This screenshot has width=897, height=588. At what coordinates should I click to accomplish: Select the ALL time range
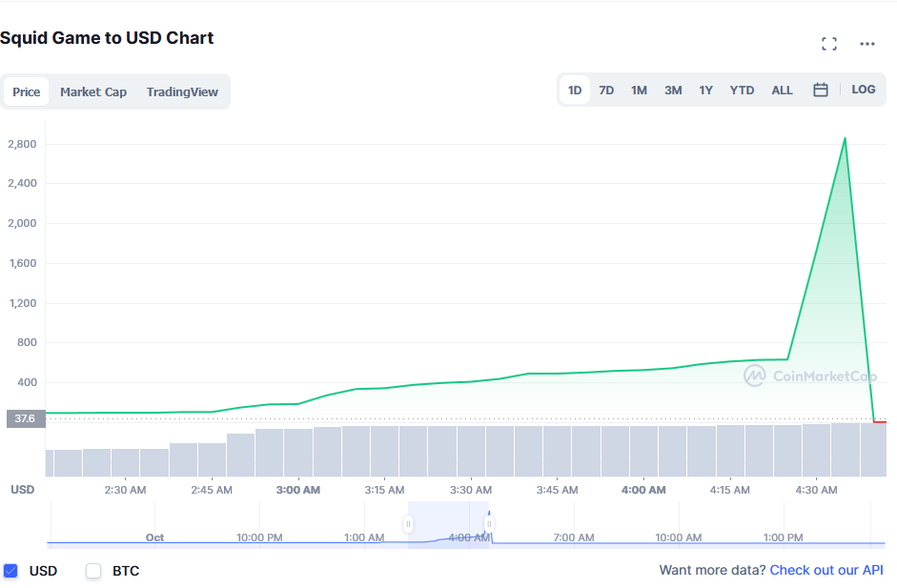[782, 90]
